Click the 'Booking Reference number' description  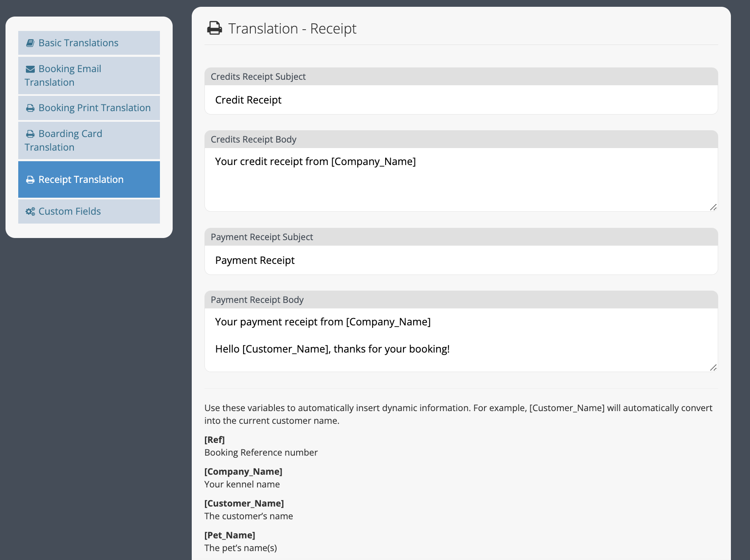click(261, 452)
